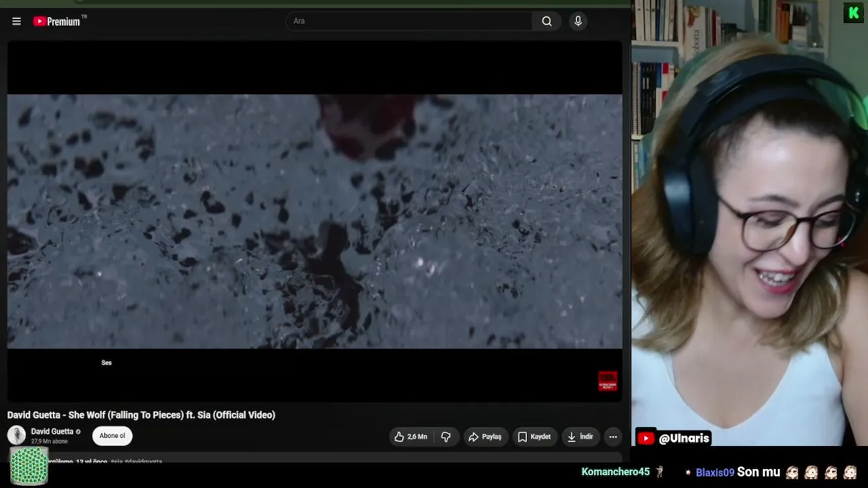The width and height of the screenshot is (868, 488).
Task: Open the YouTube guide hamburger menu
Action: 16,21
